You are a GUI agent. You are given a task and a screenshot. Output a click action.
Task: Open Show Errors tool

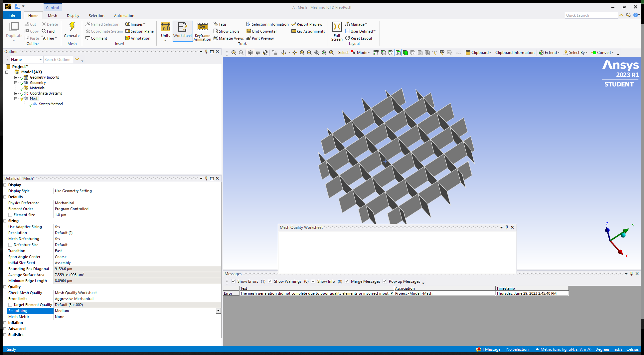click(227, 31)
